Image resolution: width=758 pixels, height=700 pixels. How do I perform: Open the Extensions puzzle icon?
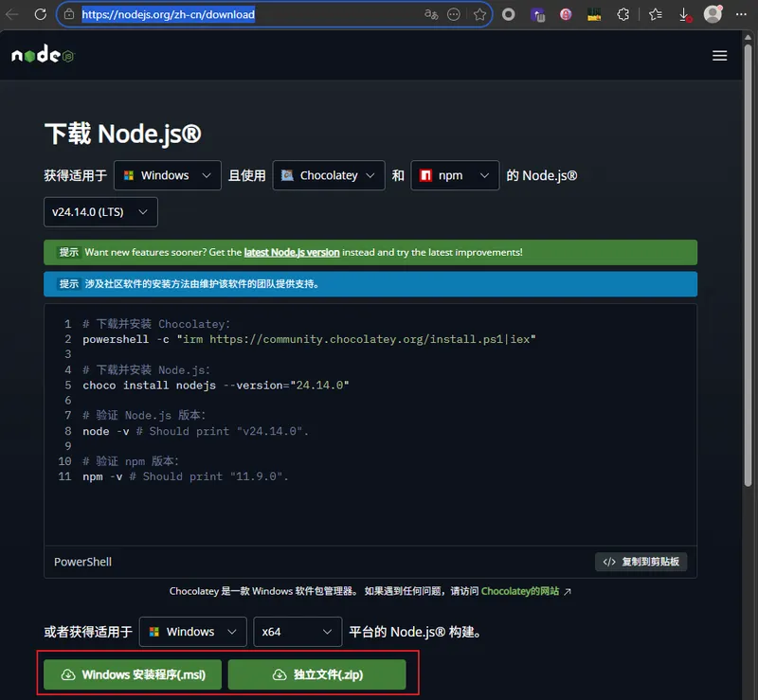click(623, 14)
